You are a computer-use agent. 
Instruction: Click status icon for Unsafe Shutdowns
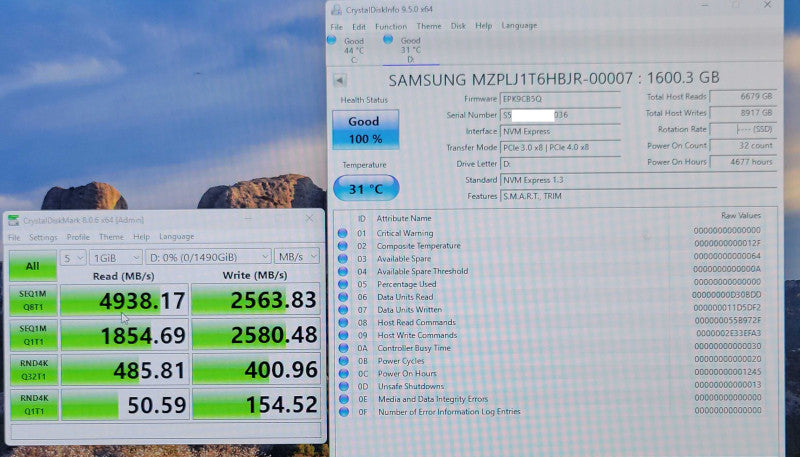(344, 386)
